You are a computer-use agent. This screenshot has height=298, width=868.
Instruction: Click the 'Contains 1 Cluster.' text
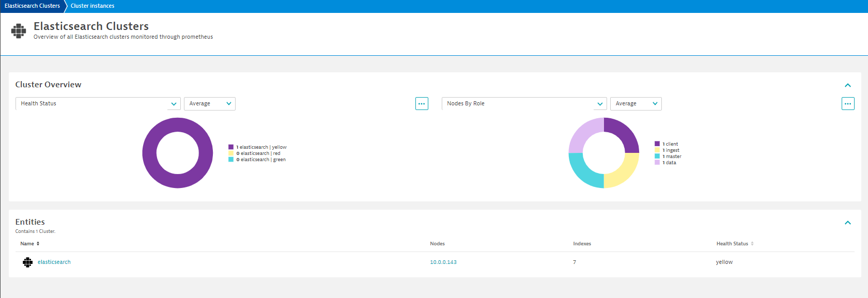[35, 231]
